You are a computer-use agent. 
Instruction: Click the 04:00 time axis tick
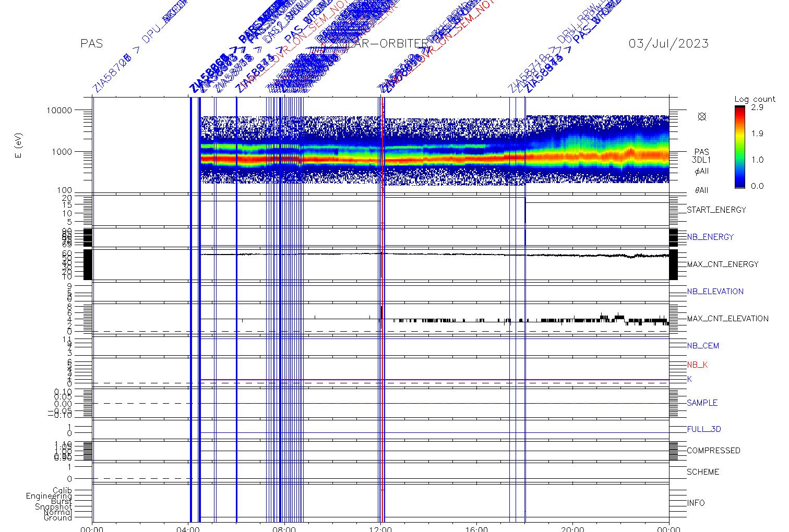[x=188, y=528]
